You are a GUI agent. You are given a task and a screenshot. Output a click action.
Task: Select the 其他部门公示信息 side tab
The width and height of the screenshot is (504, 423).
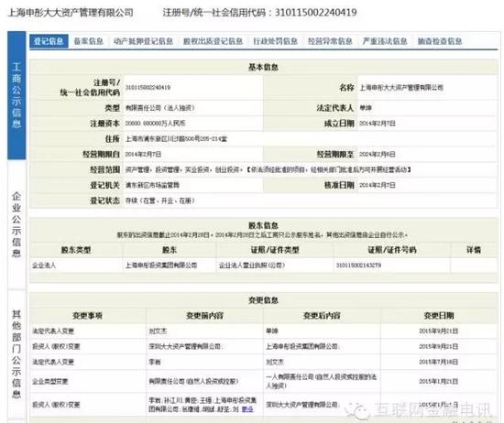[16, 354]
